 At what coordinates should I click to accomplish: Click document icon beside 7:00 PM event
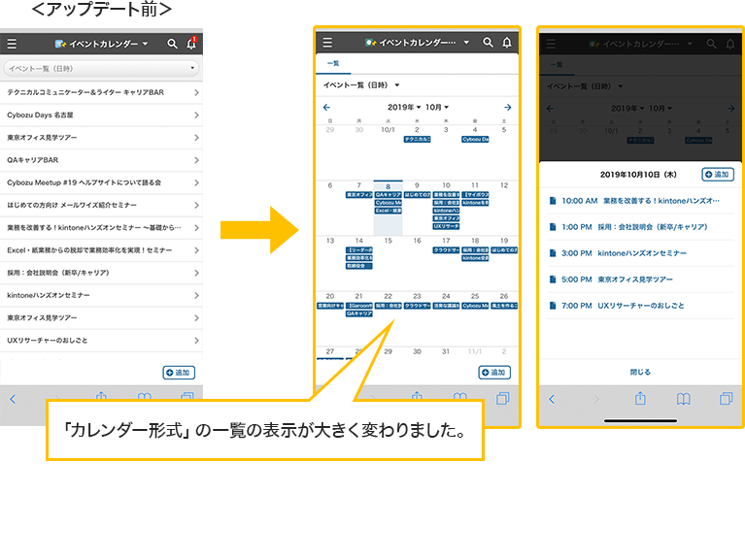[553, 306]
